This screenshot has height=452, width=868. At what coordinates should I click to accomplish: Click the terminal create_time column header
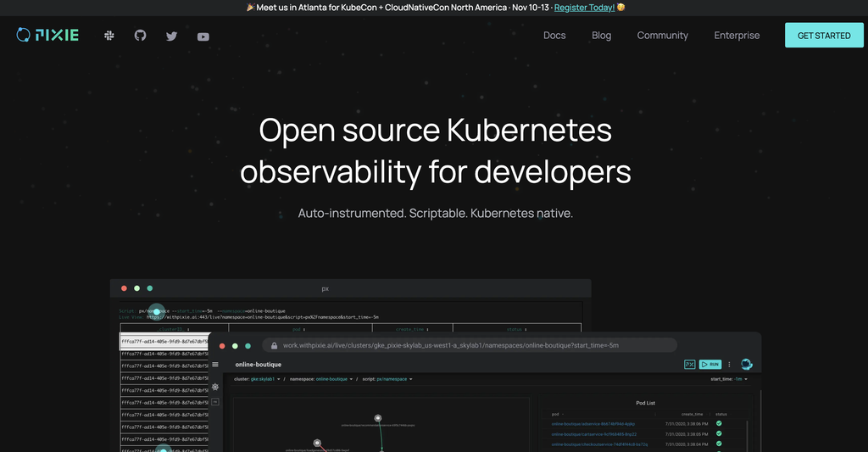pos(412,330)
